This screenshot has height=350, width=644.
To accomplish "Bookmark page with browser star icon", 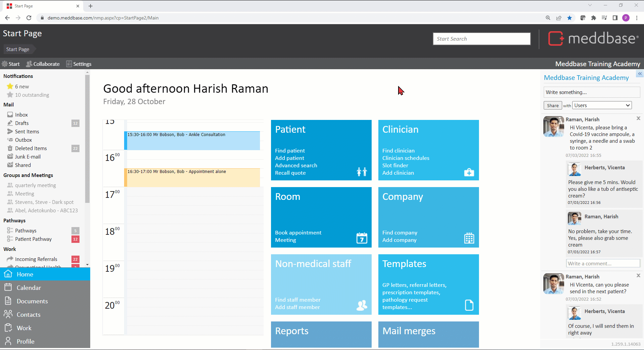I will tap(570, 18).
